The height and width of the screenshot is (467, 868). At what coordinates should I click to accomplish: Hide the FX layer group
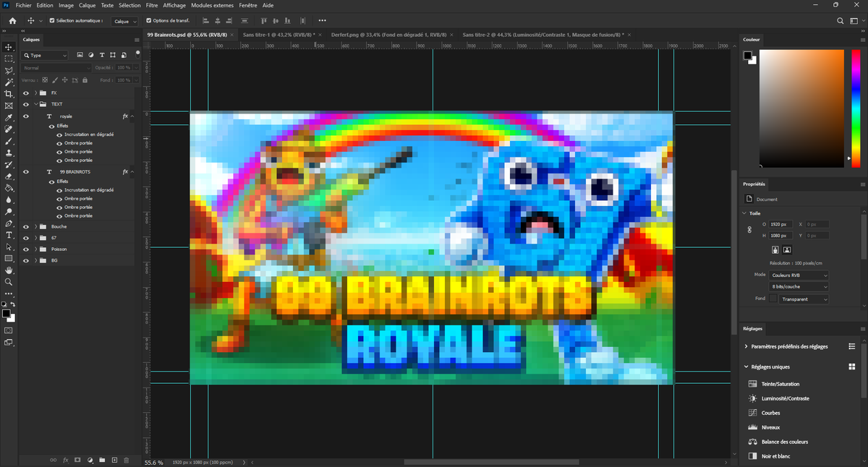click(x=26, y=93)
